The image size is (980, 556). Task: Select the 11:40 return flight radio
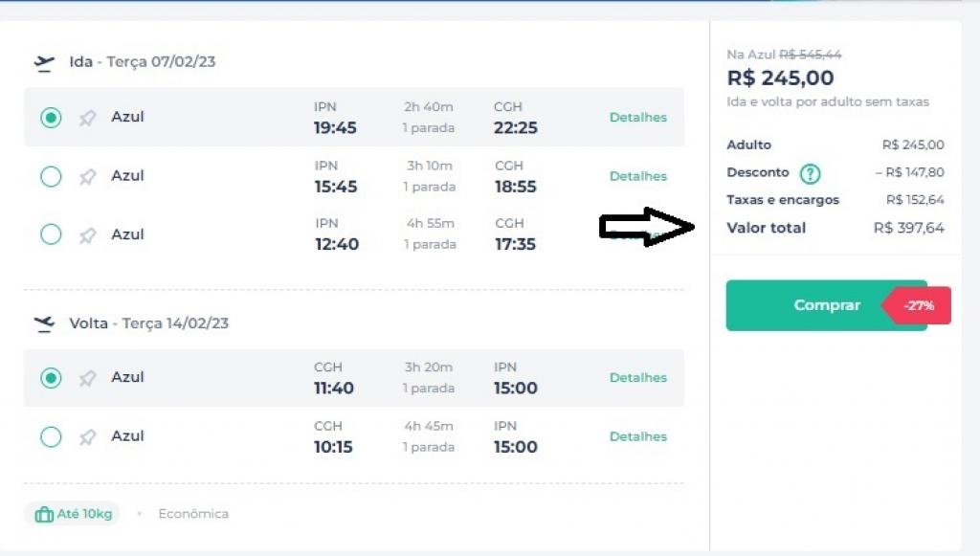click(51, 378)
